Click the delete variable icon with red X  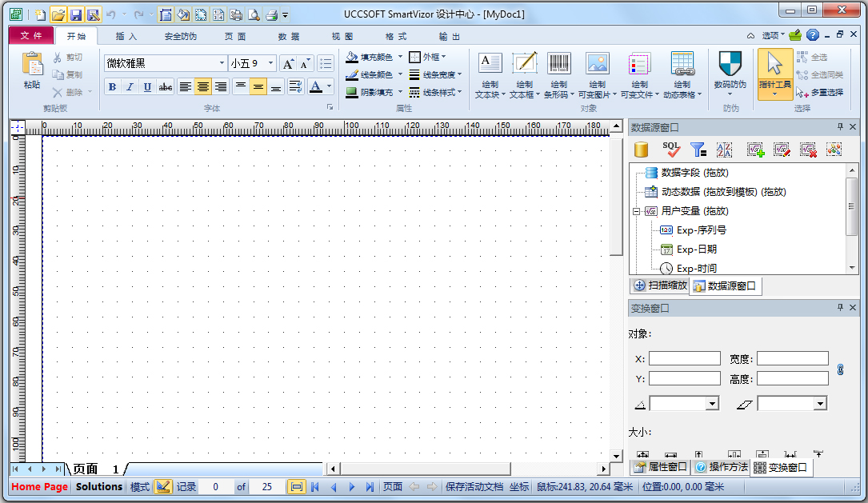pos(808,150)
